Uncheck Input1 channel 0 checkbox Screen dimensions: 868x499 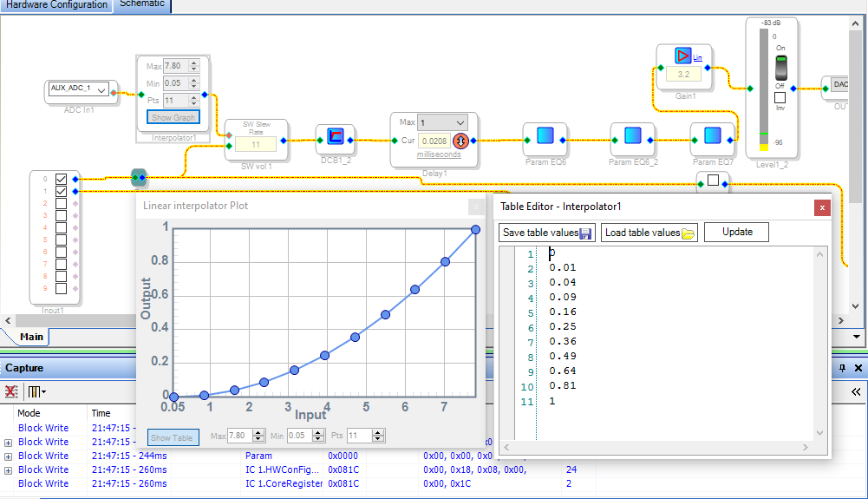(x=62, y=179)
